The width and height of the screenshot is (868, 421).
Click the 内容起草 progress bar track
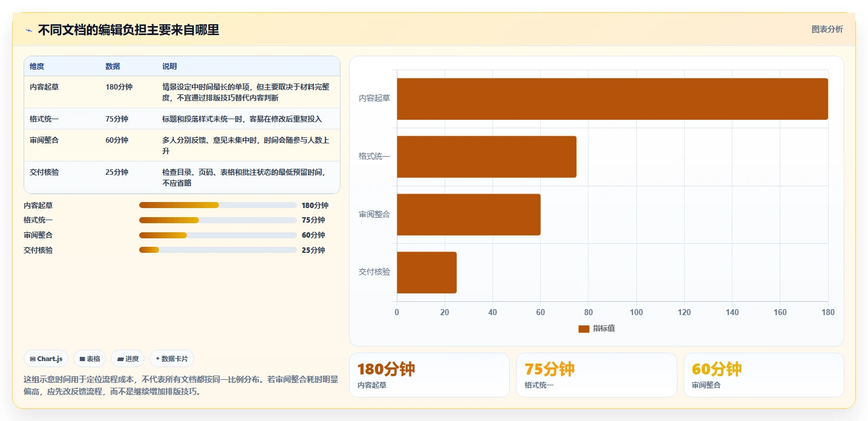[218, 205]
